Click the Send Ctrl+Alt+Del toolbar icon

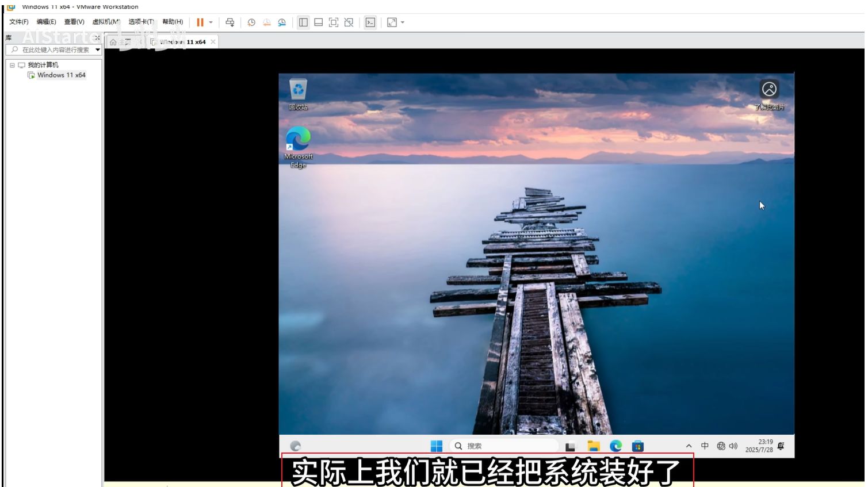pos(230,22)
